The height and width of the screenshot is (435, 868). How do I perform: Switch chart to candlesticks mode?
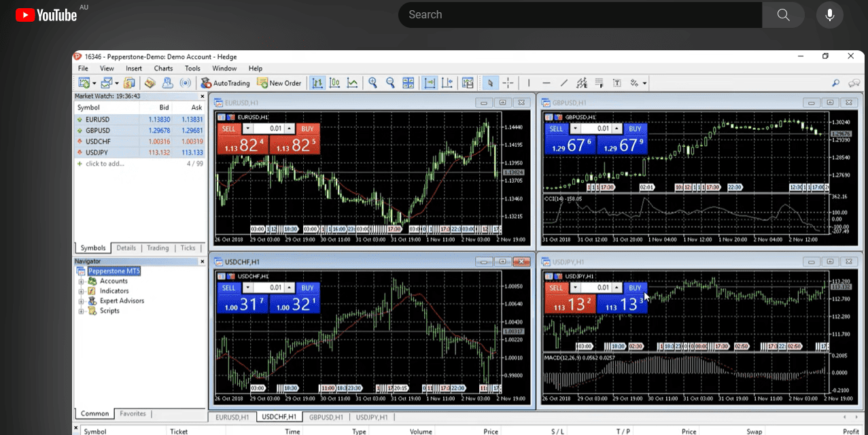coord(334,83)
